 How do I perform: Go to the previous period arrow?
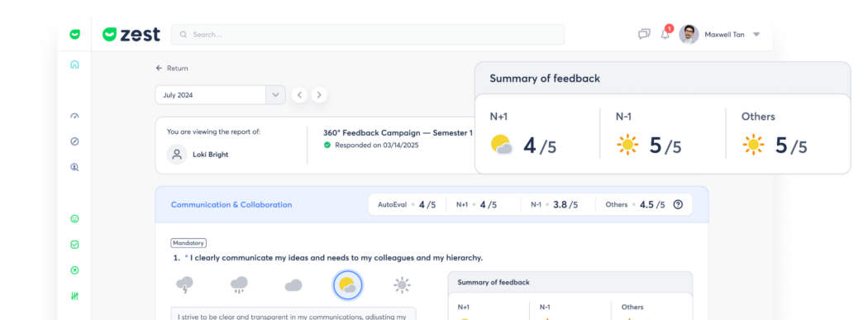tap(299, 94)
